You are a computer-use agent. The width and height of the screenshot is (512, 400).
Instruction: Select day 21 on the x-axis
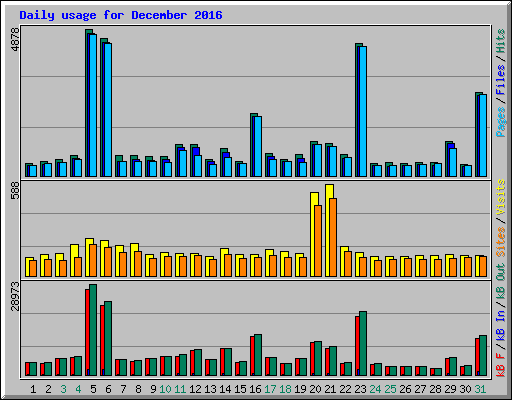(330, 389)
